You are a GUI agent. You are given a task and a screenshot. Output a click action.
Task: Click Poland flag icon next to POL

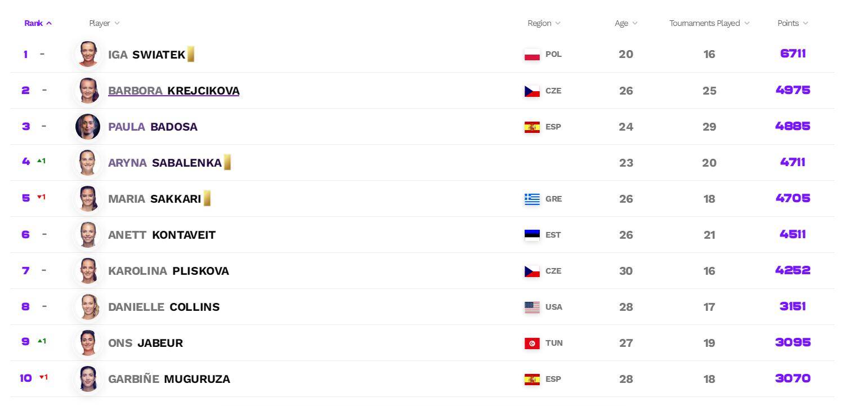pos(532,55)
